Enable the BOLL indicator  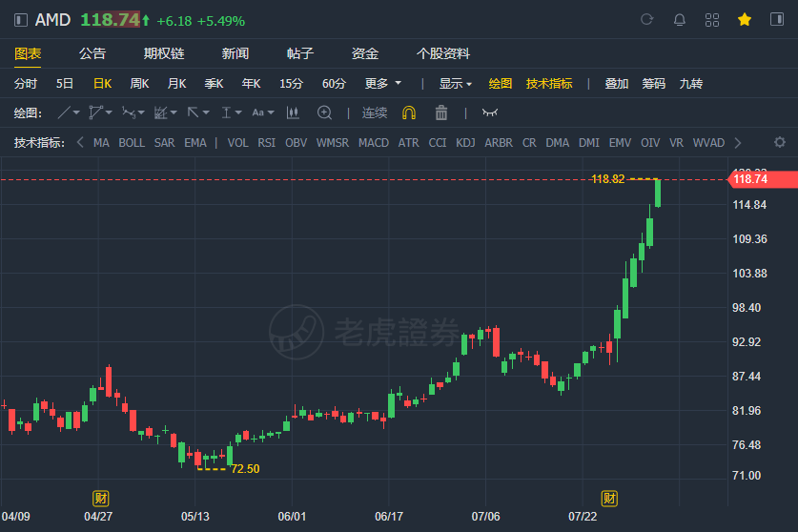click(132, 143)
